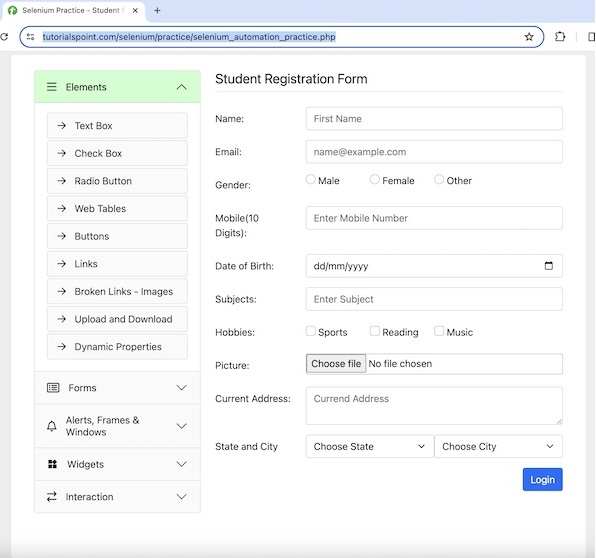This screenshot has height=558, width=596.
Task: Open the Choose City dropdown
Action: point(498,446)
